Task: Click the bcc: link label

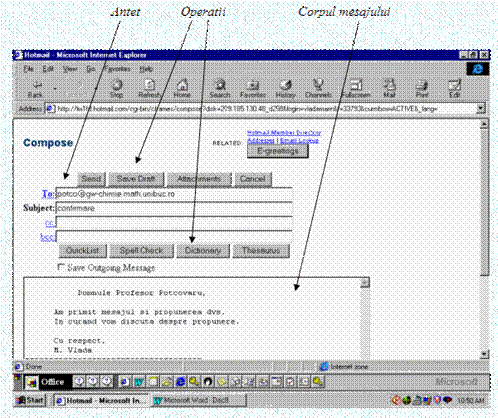Action: tap(47, 237)
